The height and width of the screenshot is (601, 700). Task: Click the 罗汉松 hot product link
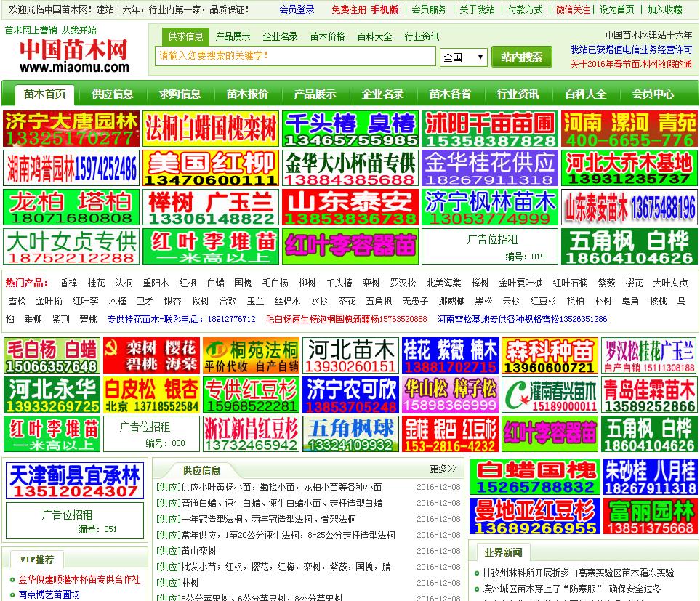pos(403,283)
